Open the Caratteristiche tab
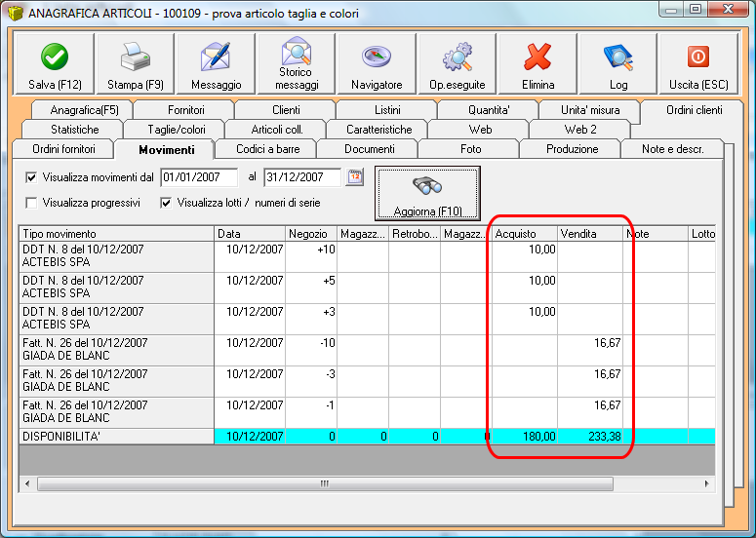Image resolution: width=756 pixels, height=538 pixels. click(x=378, y=130)
